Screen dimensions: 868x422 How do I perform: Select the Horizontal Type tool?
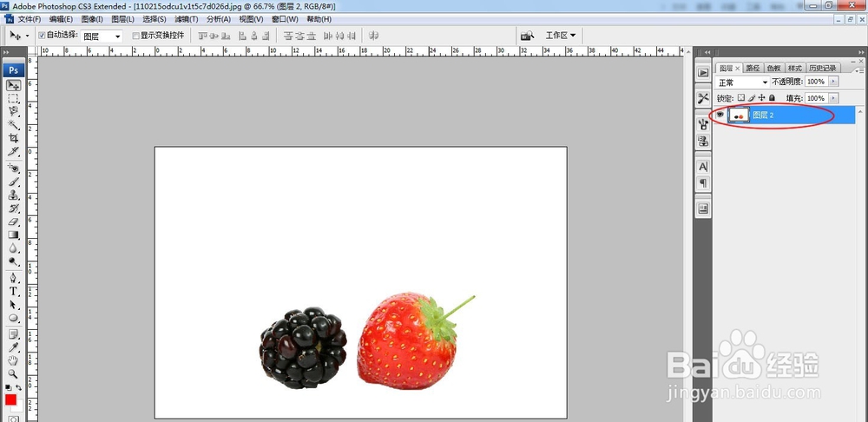13,291
